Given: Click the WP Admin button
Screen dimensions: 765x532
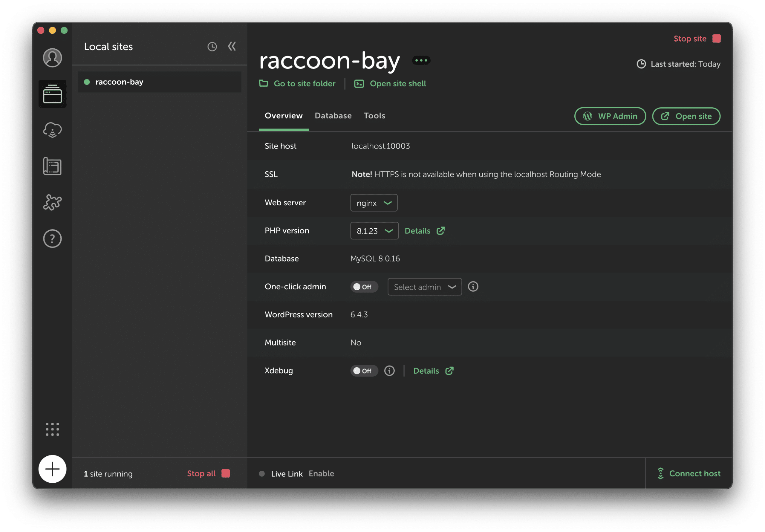Looking at the screenshot, I should 610,116.
